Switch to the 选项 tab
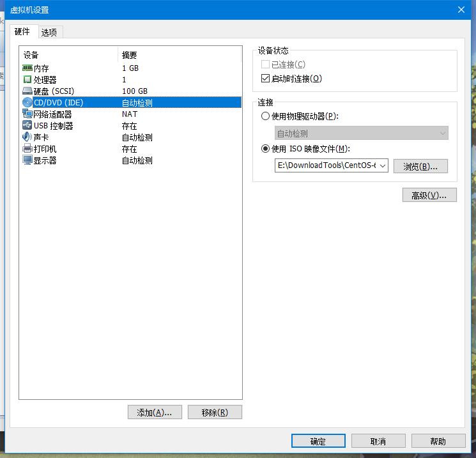Screen dimensions: 476x458 click(49, 32)
